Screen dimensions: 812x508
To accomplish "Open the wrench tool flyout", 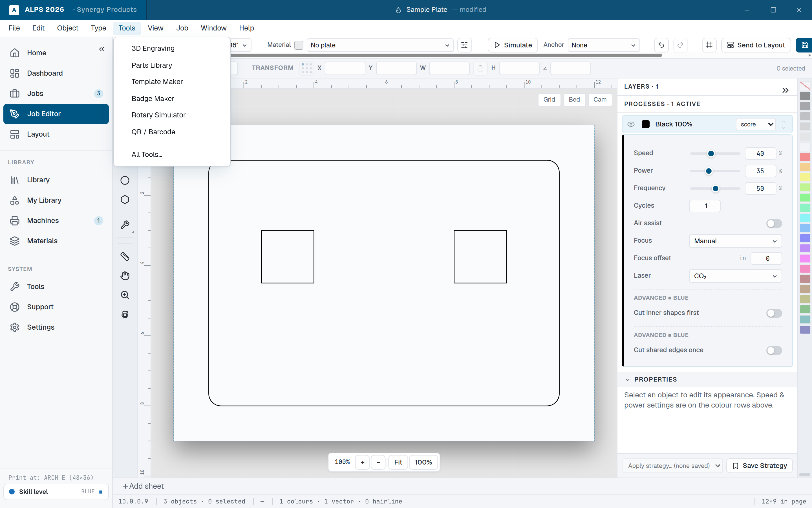I will [x=125, y=225].
